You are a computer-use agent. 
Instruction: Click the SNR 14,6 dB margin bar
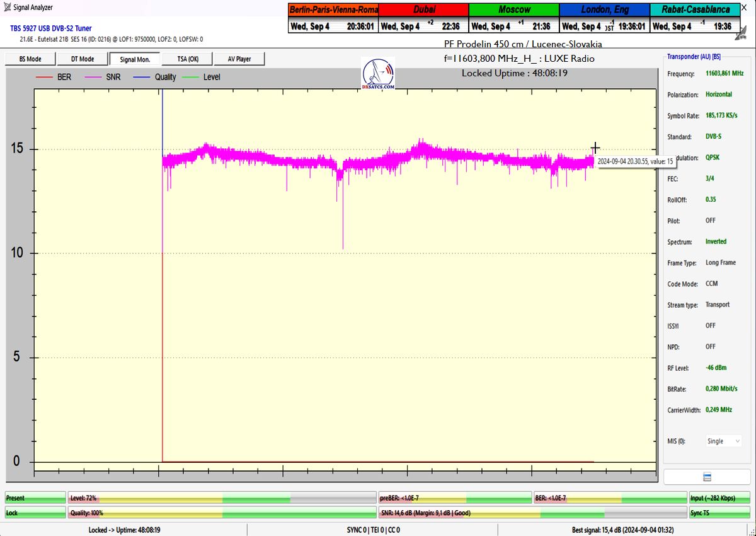[532, 513]
